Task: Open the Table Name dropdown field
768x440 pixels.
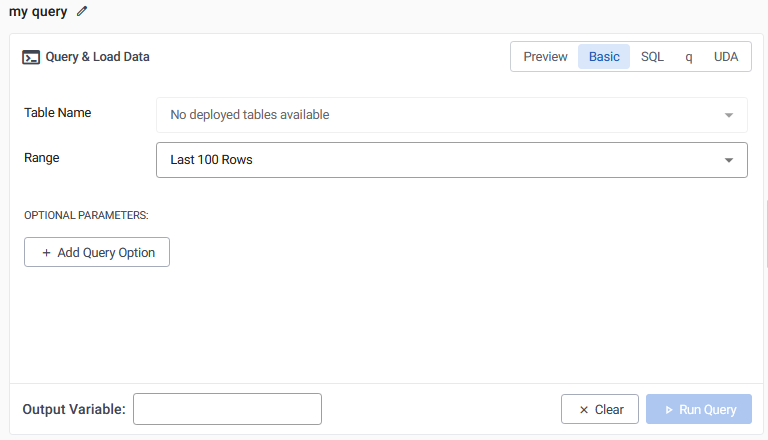Action: point(440,115)
